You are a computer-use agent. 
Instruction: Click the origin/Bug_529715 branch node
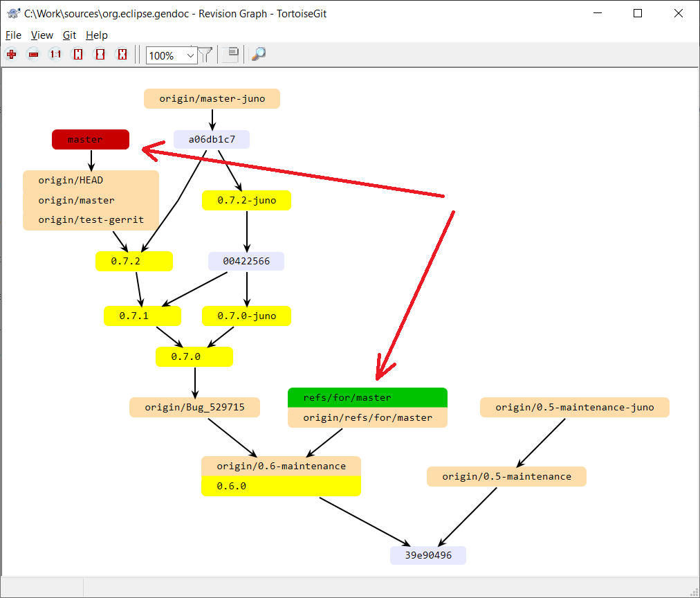point(194,408)
